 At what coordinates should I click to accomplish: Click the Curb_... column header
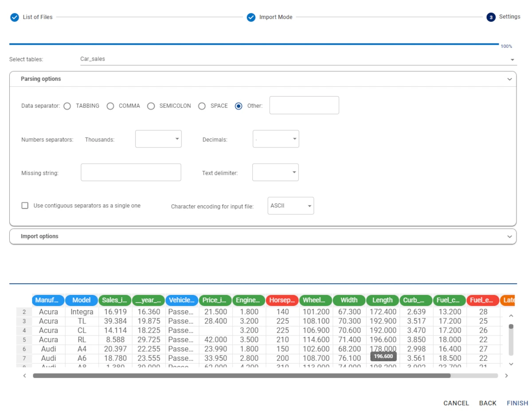point(416,300)
